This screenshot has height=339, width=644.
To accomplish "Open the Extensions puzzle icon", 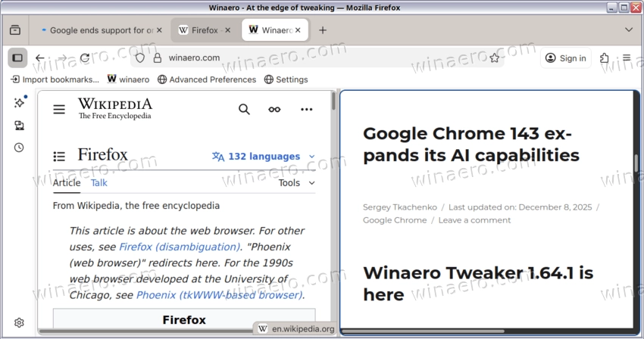I will click(605, 58).
